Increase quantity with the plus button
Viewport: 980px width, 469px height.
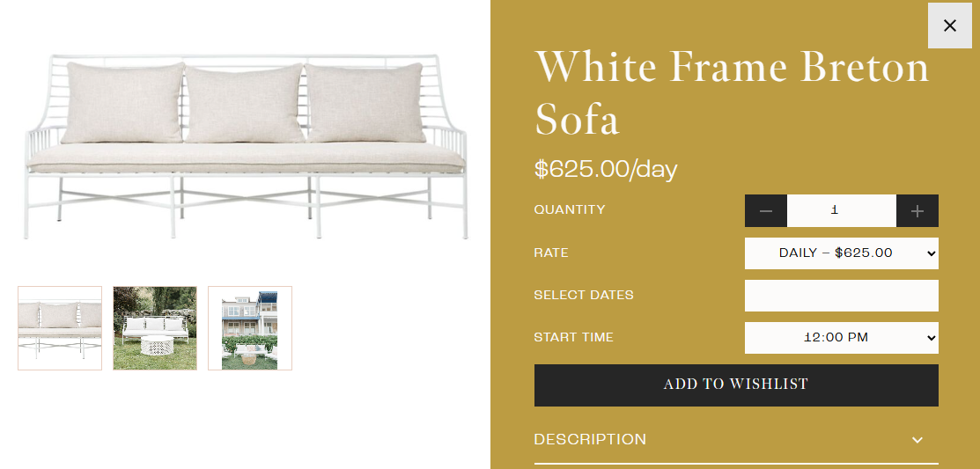click(917, 211)
